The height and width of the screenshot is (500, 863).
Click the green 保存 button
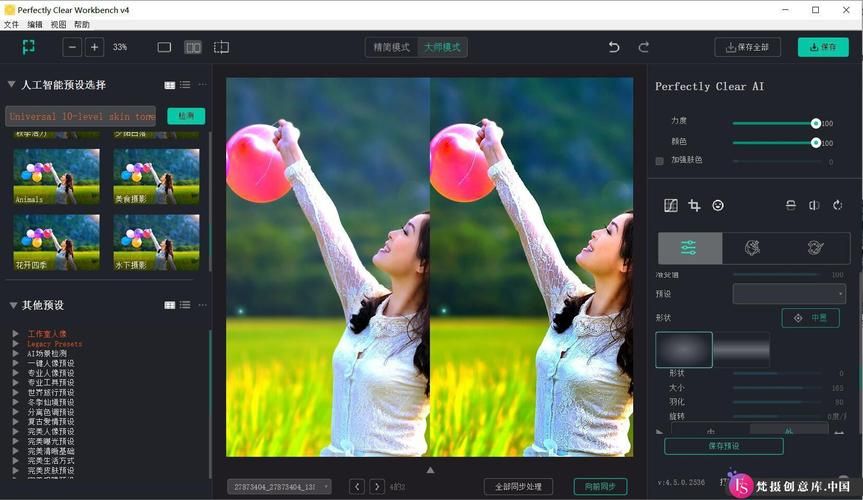[823, 47]
